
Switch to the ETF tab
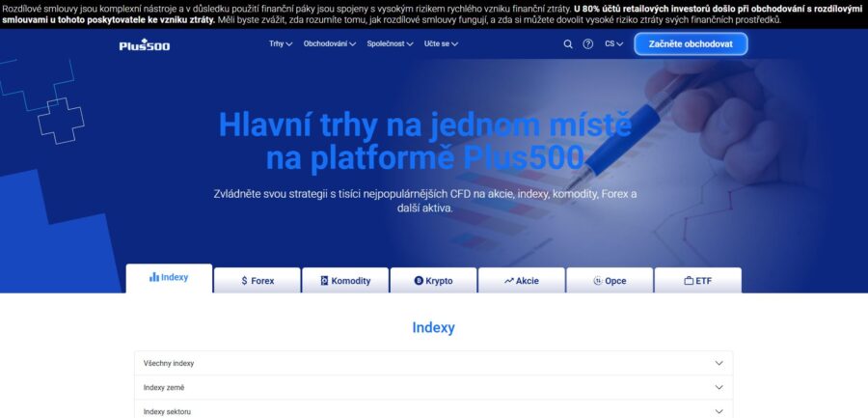point(697,281)
